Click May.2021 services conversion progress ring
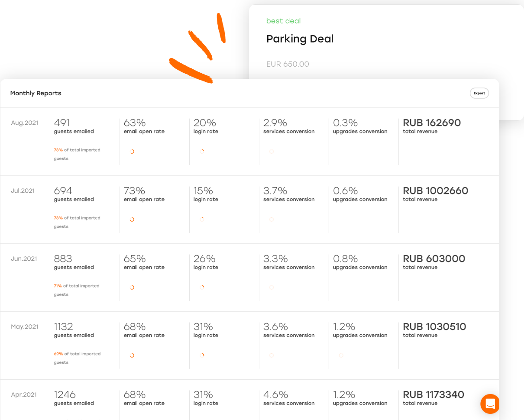 coord(272,355)
